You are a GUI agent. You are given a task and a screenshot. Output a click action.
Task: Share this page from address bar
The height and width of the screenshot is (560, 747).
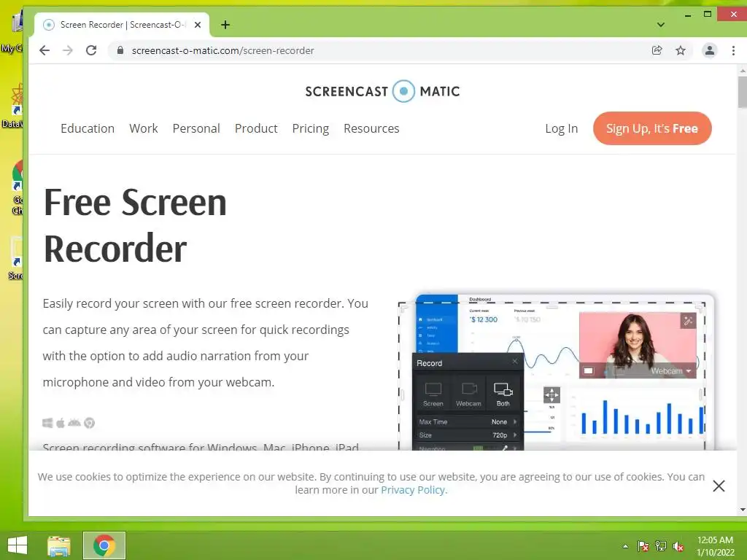(x=657, y=50)
